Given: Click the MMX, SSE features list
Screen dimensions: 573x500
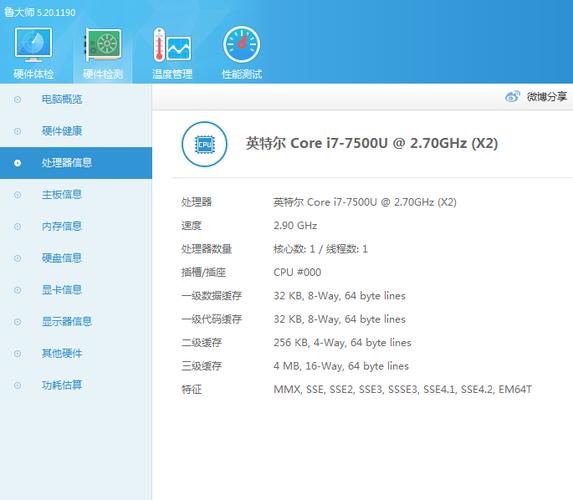Looking at the screenshot, I should pos(402,389).
